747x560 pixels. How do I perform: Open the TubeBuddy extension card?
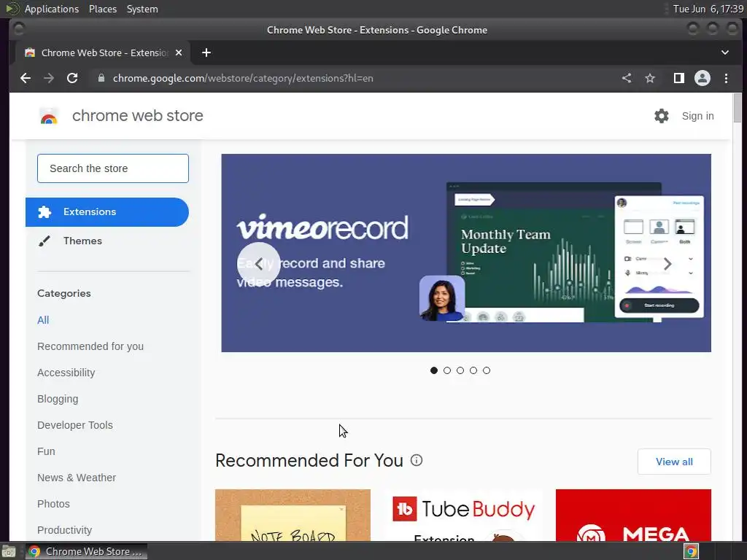[x=463, y=516]
